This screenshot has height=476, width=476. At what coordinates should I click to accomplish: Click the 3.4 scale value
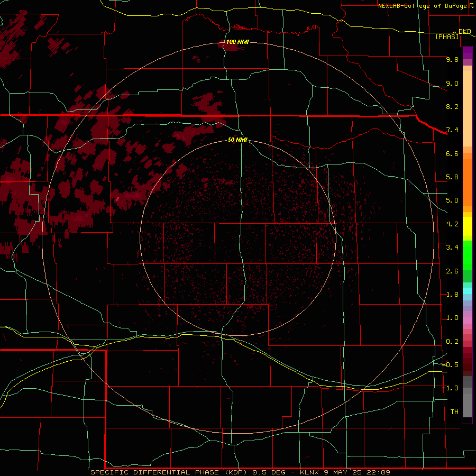(x=452, y=248)
